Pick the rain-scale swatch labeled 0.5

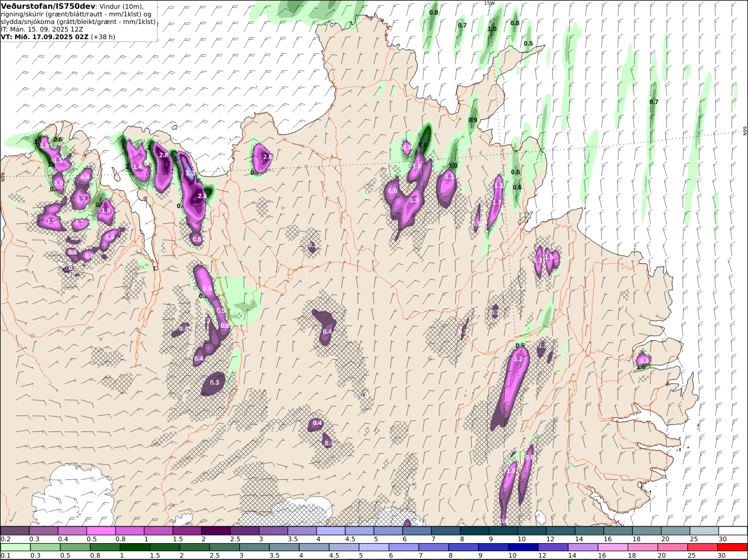pos(74,547)
